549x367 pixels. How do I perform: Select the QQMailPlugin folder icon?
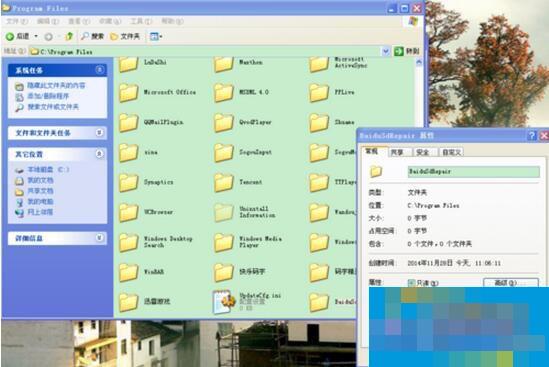128,123
